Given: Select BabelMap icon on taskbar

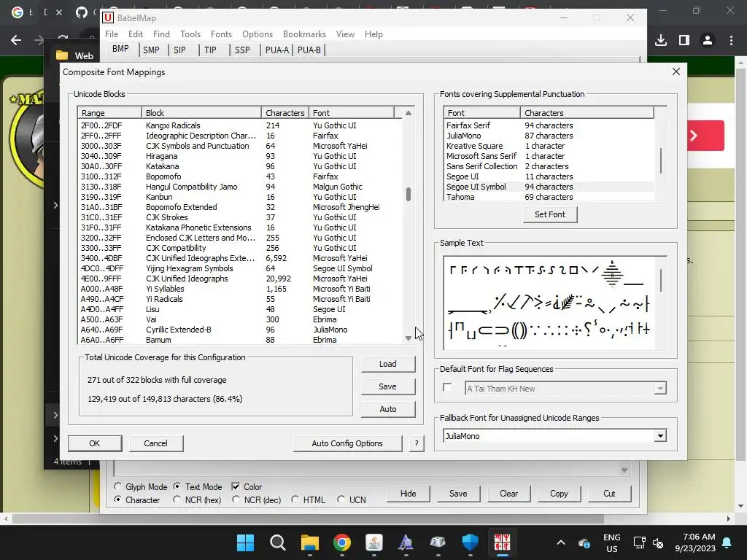Looking at the screenshot, I should 502,542.
